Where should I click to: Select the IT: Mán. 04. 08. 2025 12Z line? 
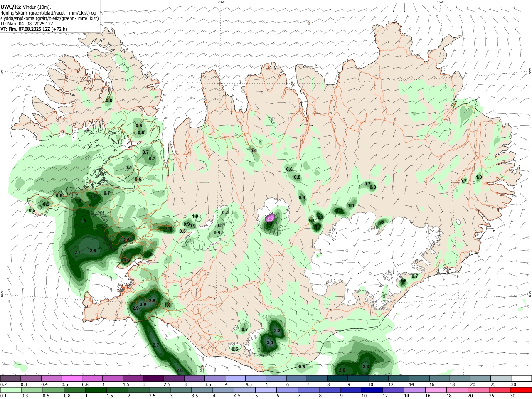click(27, 24)
